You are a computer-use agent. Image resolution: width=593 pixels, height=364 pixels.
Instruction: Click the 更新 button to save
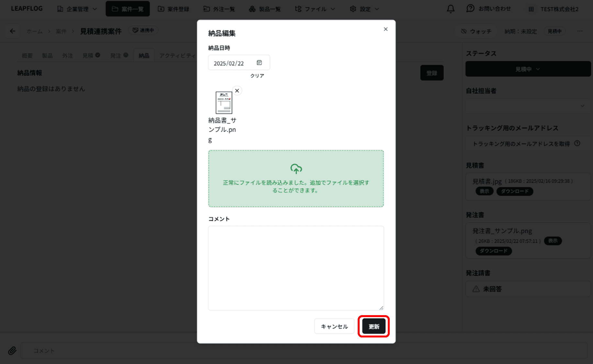[374, 326]
